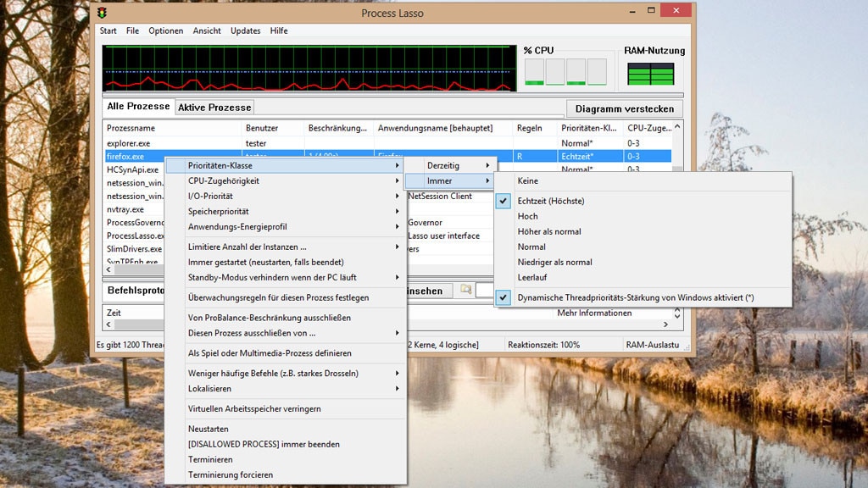Expand the CPU-Zugehörigkeit submenu
The image size is (868, 488).
224,180
